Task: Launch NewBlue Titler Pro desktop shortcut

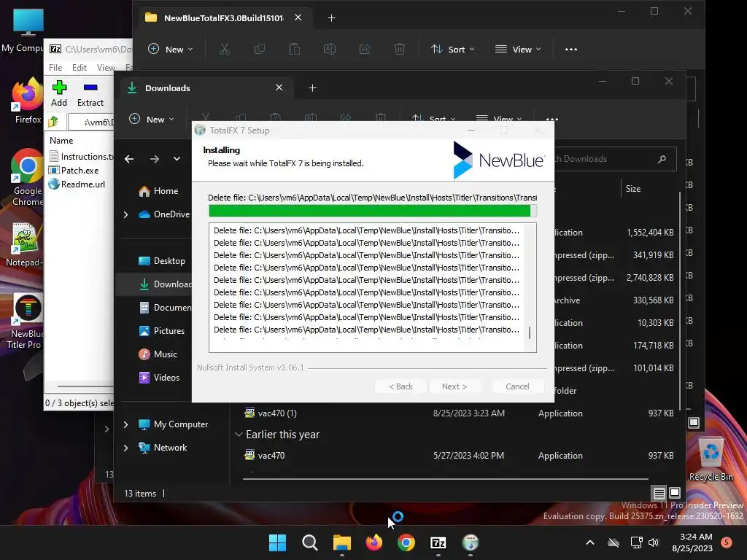Action: (x=26, y=322)
